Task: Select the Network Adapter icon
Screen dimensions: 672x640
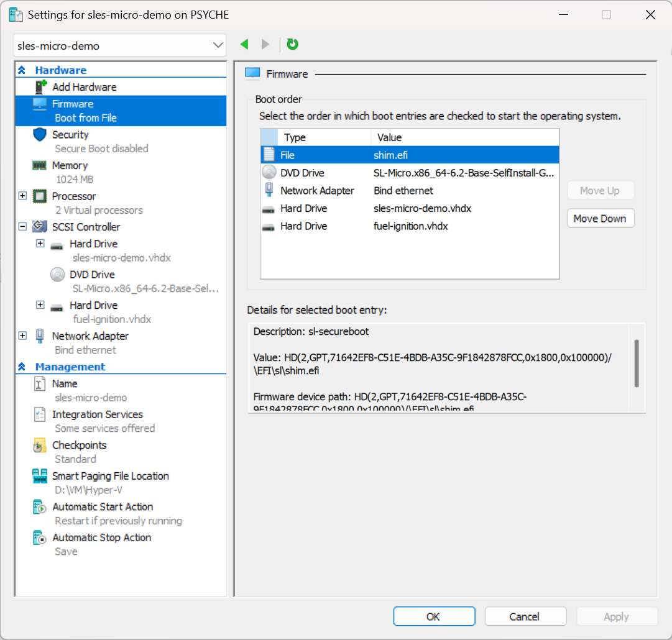Action: 39,336
